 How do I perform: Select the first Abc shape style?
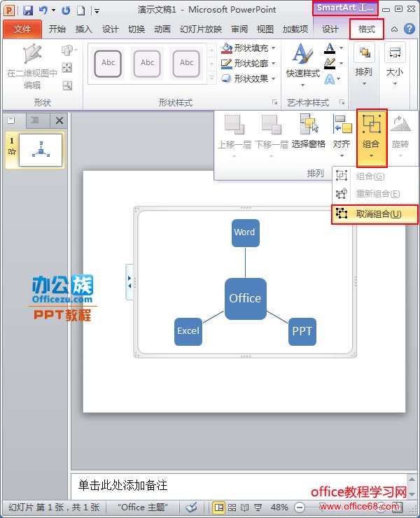[108, 63]
